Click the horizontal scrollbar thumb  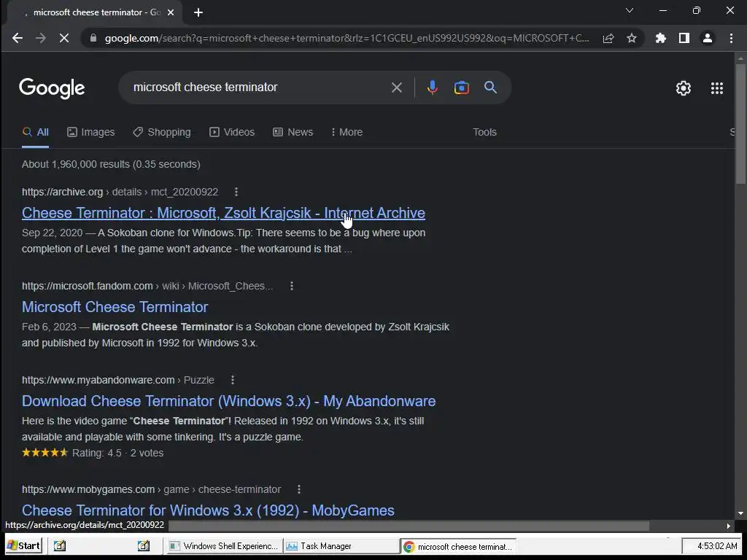(x=409, y=526)
